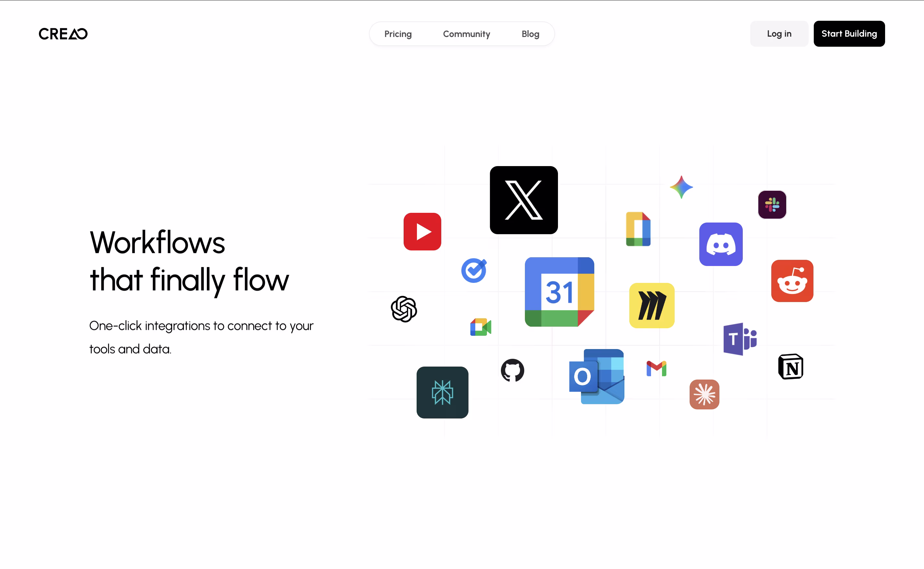Select the Gmail icon

(656, 369)
